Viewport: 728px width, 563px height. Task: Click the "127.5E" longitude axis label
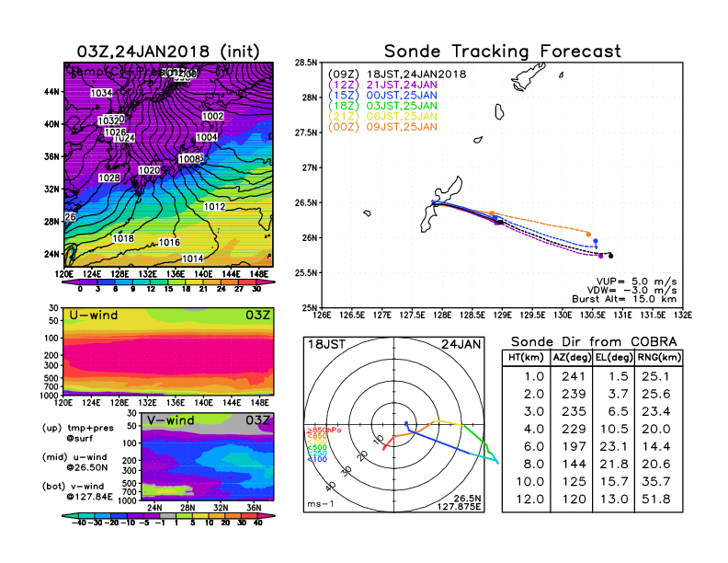[x=412, y=316]
